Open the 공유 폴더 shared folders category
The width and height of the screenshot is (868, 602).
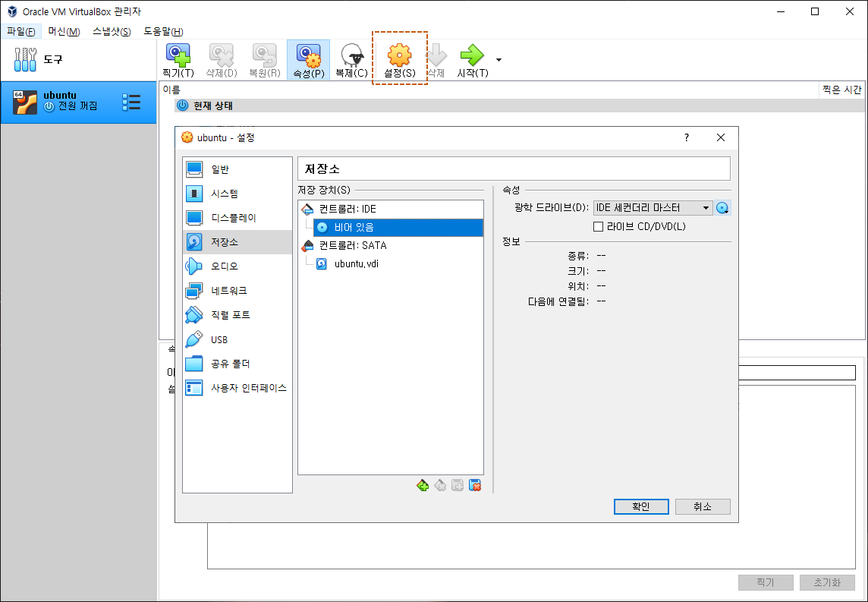pos(237,364)
